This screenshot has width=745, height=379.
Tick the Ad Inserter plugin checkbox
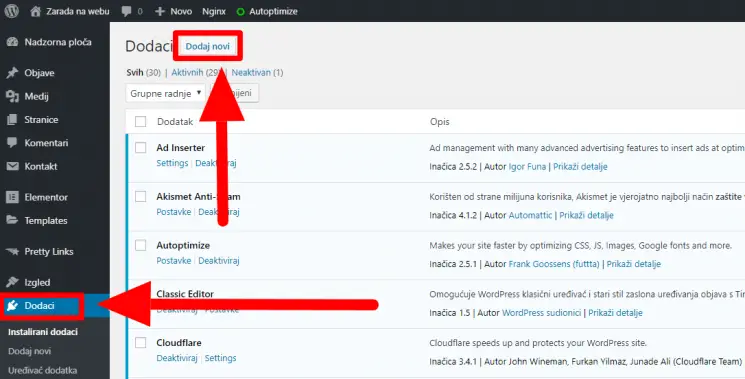point(141,148)
